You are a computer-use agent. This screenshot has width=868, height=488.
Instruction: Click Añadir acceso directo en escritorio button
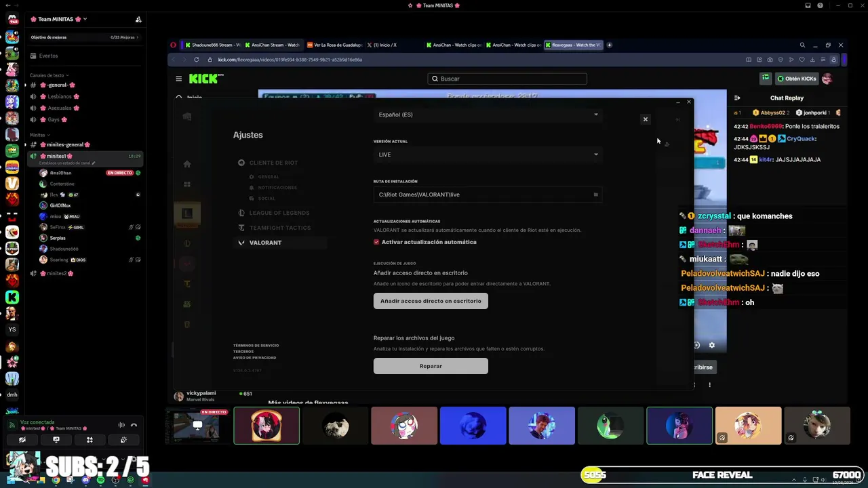pyautogui.click(x=431, y=301)
